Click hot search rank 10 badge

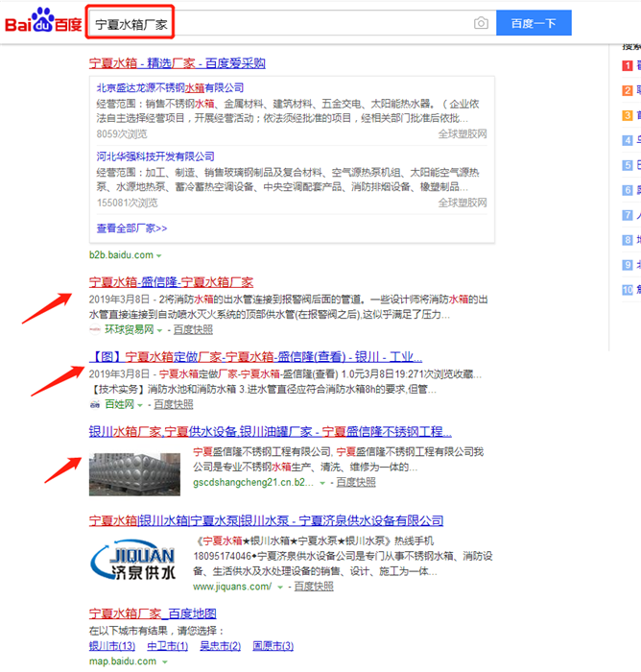(628, 290)
